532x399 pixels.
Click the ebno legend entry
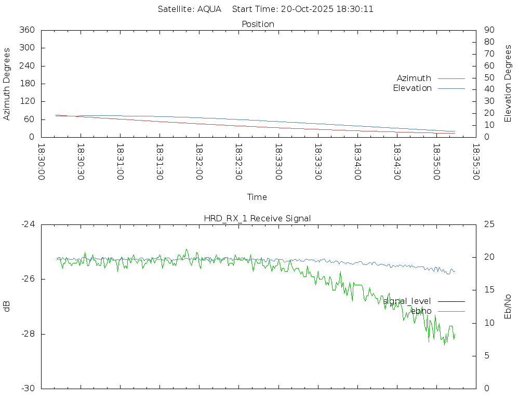(421, 311)
